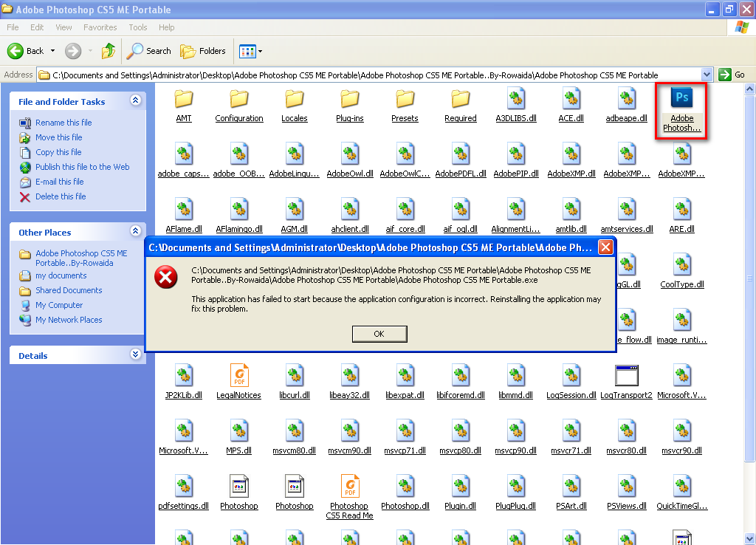Screen dimensions: 756x545
Task: Select the ARE.dll file icon
Action: (x=681, y=210)
